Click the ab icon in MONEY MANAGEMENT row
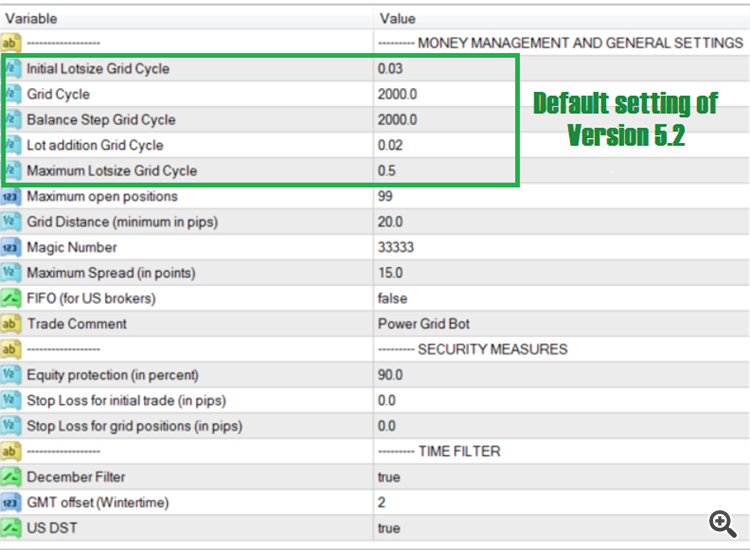 click(11, 43)
